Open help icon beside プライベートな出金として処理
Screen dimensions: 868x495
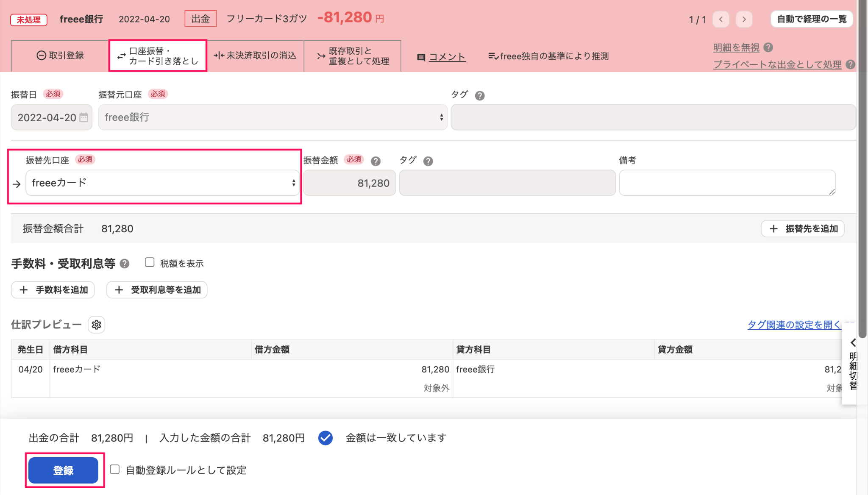click(x=850, y=64)
